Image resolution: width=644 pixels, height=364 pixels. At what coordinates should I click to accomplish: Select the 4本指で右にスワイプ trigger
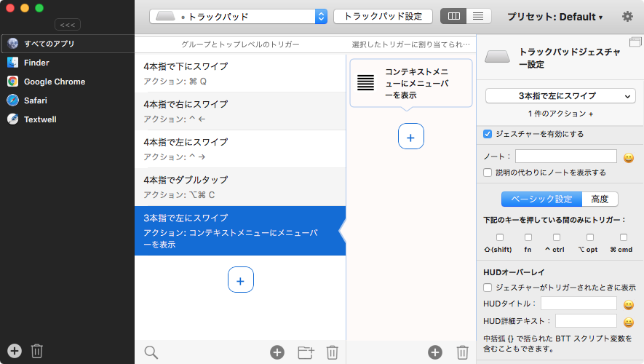(240, 111)
